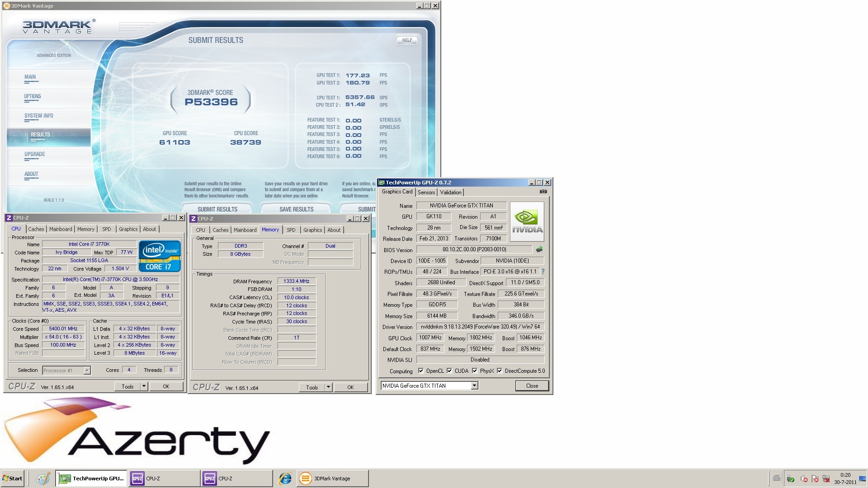Switch to Sensors tab in GPU-Z
Screen dimensions: 868x488
(x=426, y=192)
